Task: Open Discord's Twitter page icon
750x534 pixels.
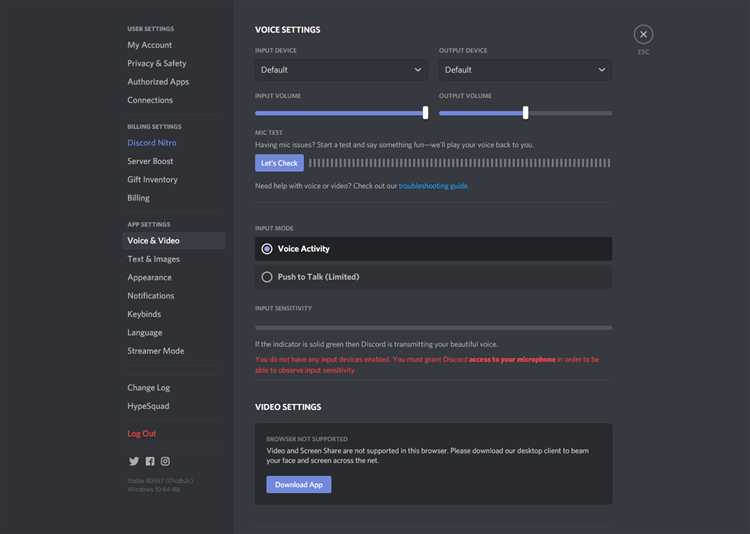Action: (x=134, y=461)
